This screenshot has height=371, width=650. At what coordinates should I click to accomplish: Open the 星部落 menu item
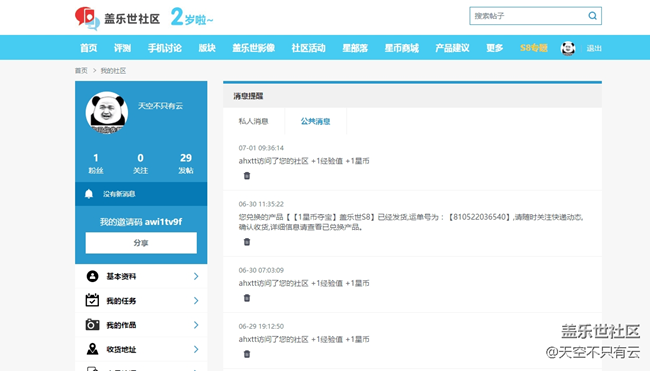coord(355,48)
